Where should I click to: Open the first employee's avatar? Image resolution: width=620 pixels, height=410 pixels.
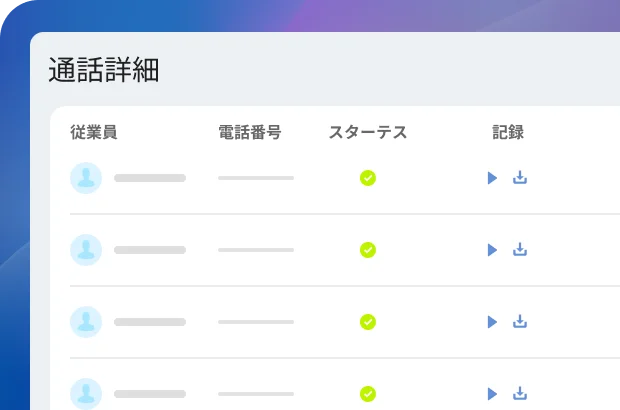click(86, 178)
